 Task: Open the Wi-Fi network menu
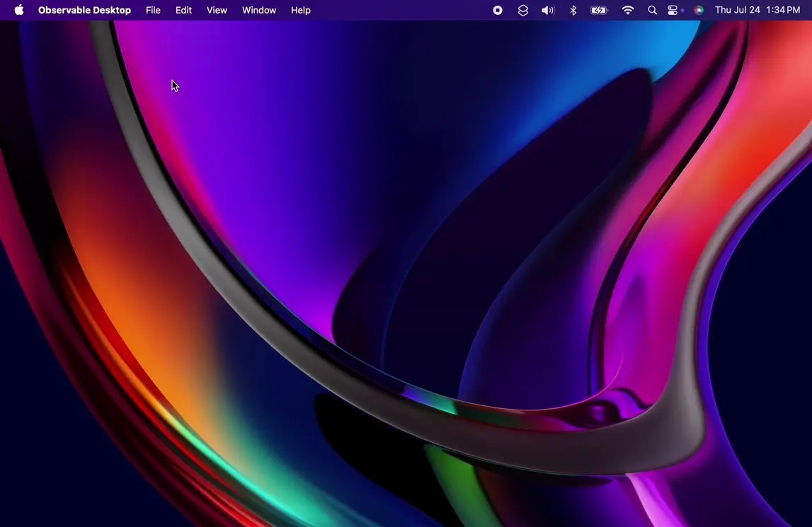click(x=628, y=10)
